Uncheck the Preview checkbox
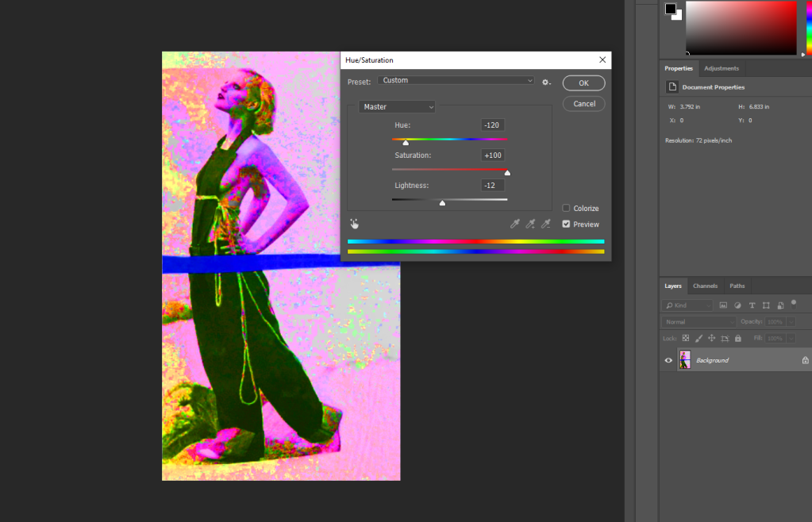812x522 pixels. 566,225
